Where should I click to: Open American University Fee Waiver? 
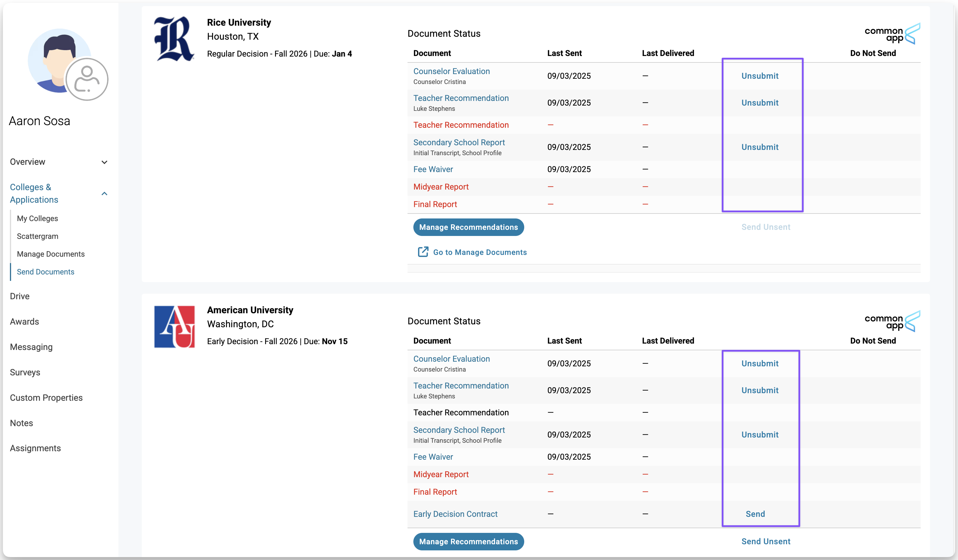[433, 457]
